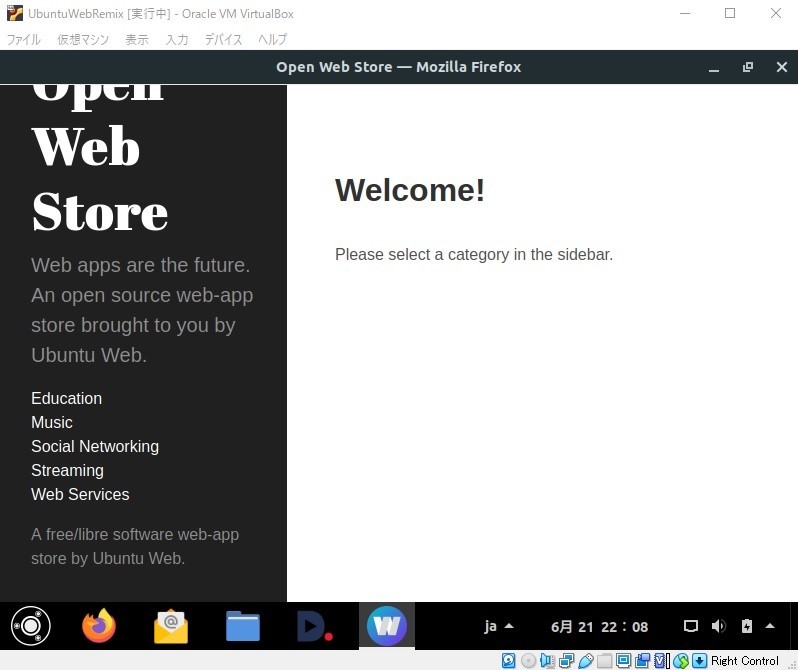798x670 pixels.
Task: Click VirtualBox display monitor indicator
Action: click(623, 661)
